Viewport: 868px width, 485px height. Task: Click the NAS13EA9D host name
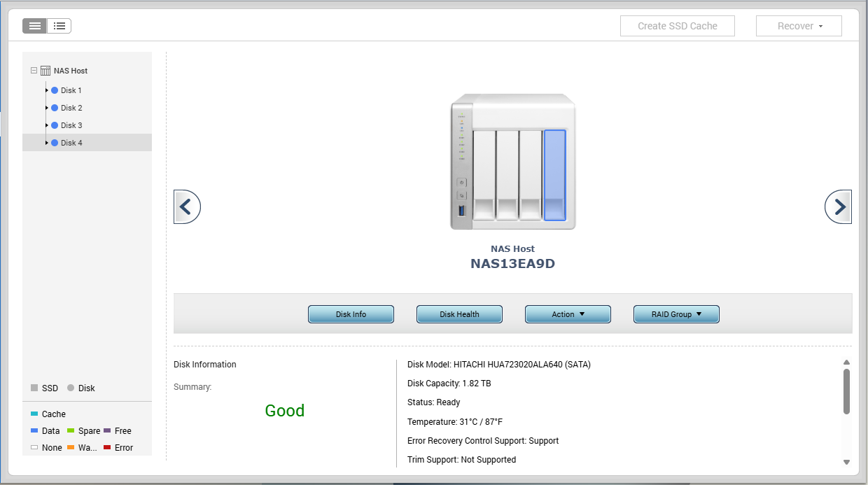tap(513, 264)
